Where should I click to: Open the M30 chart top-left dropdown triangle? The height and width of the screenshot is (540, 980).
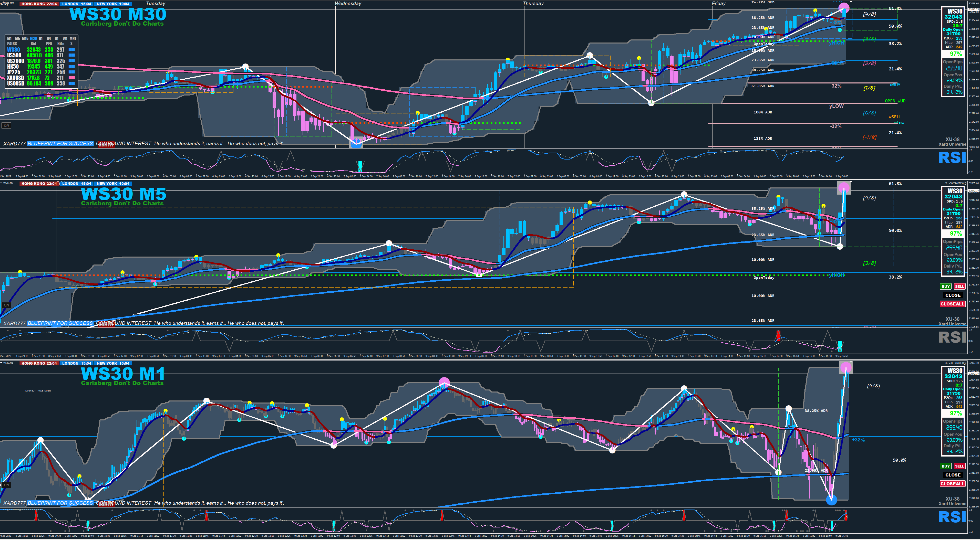tap(2, 3)
